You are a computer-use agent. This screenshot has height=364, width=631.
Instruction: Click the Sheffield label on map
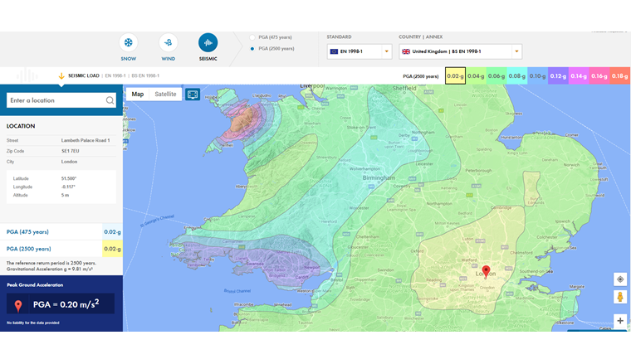[x=404, y=88]
